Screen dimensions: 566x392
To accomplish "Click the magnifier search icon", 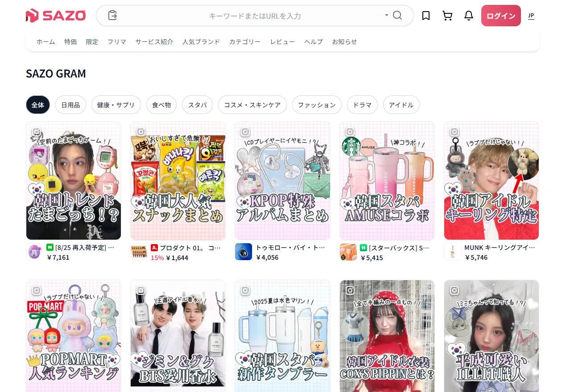I will click(397, 16).
